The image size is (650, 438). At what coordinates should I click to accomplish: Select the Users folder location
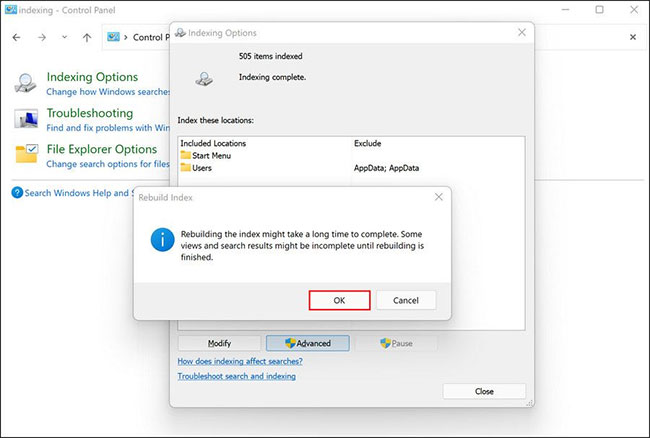[x=200, y=168]
